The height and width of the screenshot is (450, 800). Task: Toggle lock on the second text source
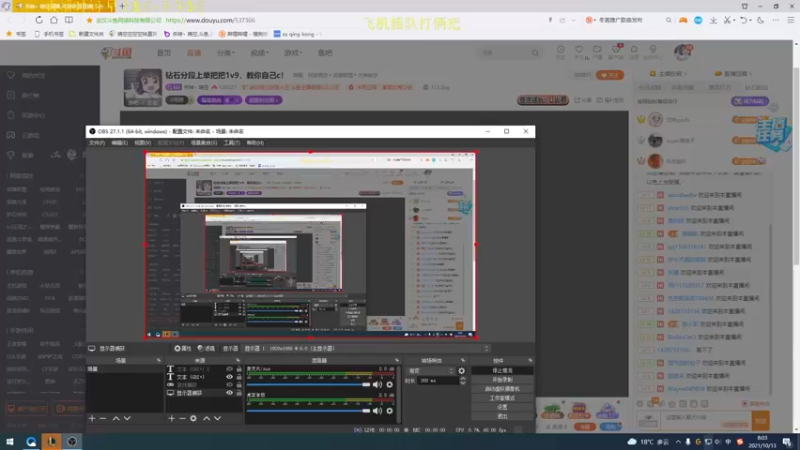[239, 377]
